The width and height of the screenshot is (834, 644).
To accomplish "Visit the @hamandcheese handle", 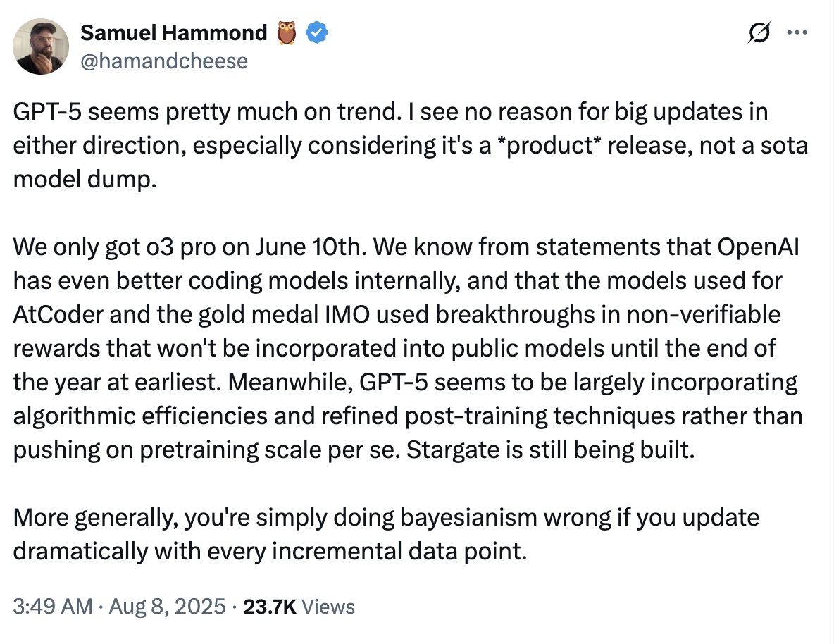I will point(164,61).
